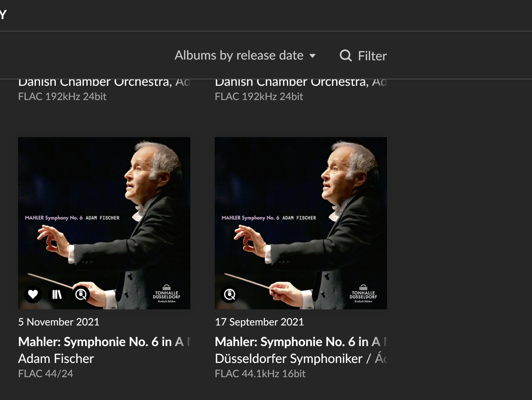Click the magnifying glass Filter icon

pos(345,56)
